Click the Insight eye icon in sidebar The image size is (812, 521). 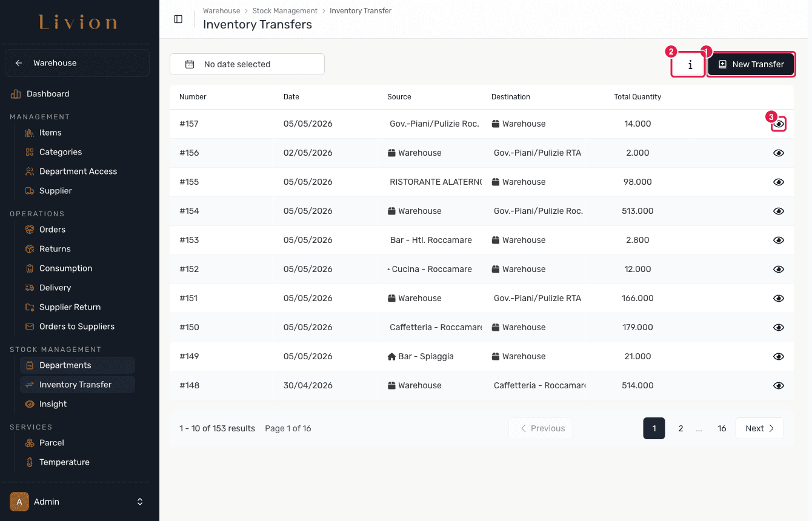[30, 404]
